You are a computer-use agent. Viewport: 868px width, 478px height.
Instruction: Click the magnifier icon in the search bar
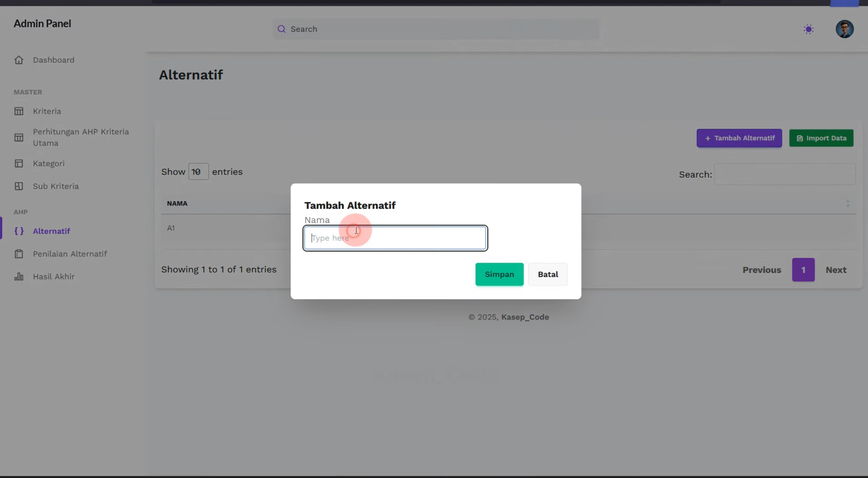282,29
